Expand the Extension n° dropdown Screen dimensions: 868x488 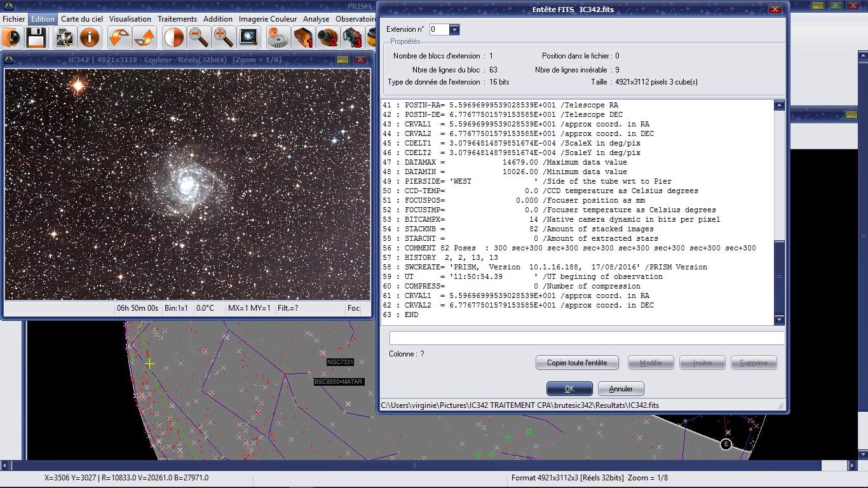click(x=454, y=30)
